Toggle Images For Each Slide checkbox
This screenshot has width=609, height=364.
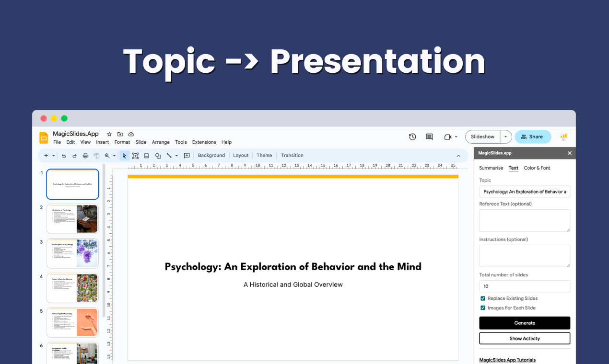[x=483, y=308]
